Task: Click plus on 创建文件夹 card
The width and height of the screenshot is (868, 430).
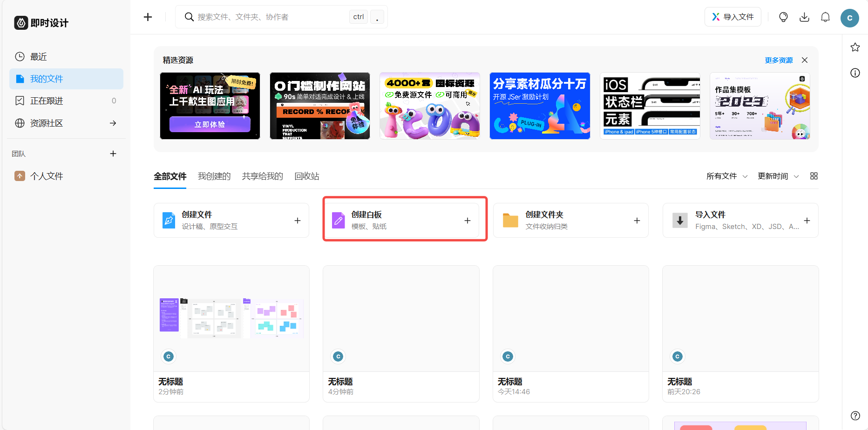Action: pos(637,221)
